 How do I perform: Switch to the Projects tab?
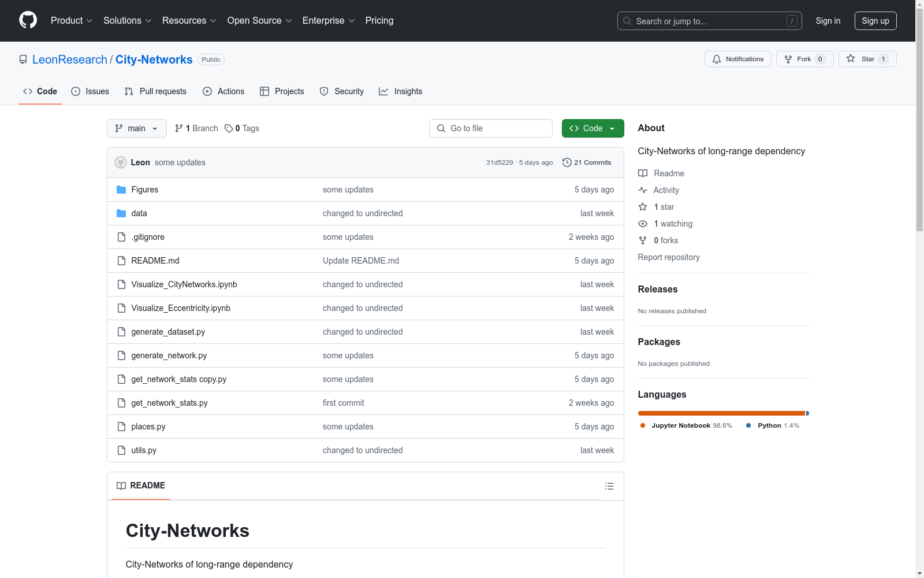click(x=282, y=91)
